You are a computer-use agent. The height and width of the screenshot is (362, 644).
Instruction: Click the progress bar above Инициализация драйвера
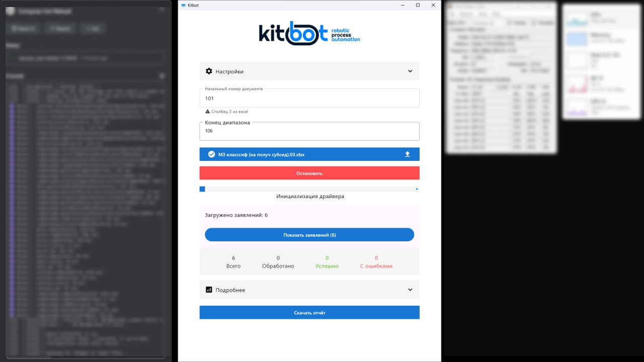click(309, 189)
